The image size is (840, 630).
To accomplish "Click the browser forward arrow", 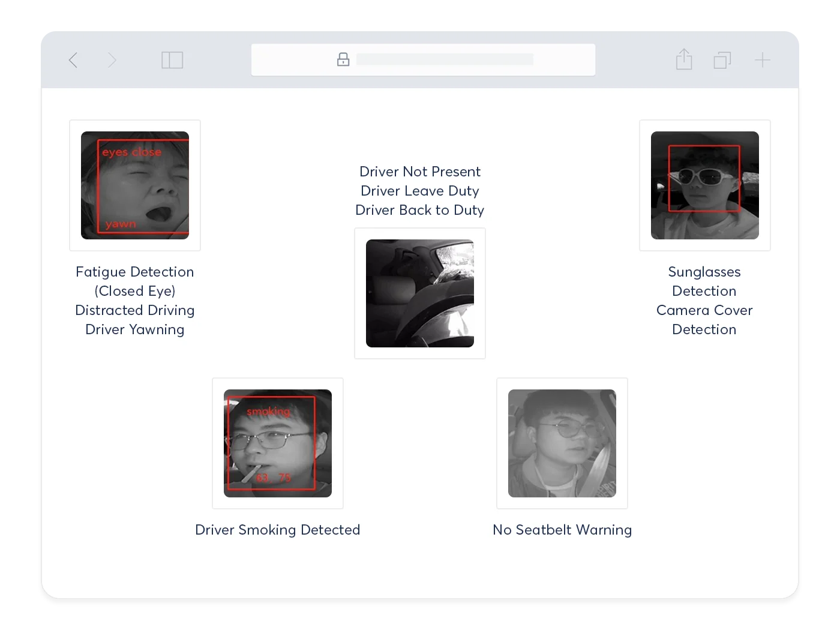I will pyautogui.click(x=112, y=60).
